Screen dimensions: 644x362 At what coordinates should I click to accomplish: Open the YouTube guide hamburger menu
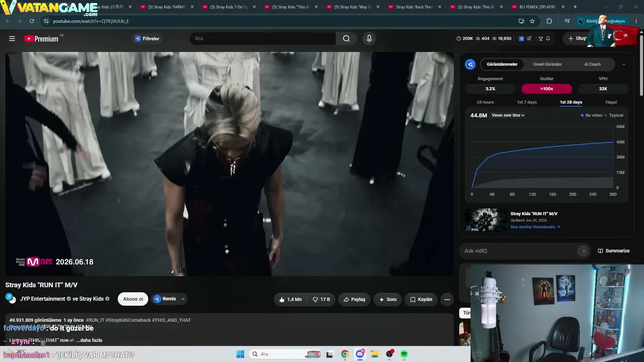click(12, 39)
